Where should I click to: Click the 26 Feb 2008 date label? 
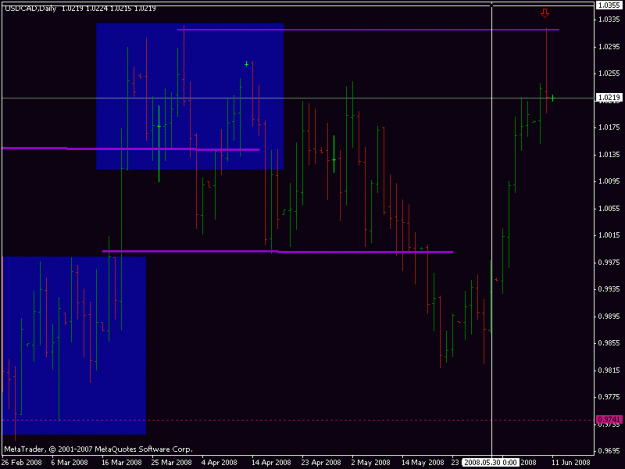point(22,462)
